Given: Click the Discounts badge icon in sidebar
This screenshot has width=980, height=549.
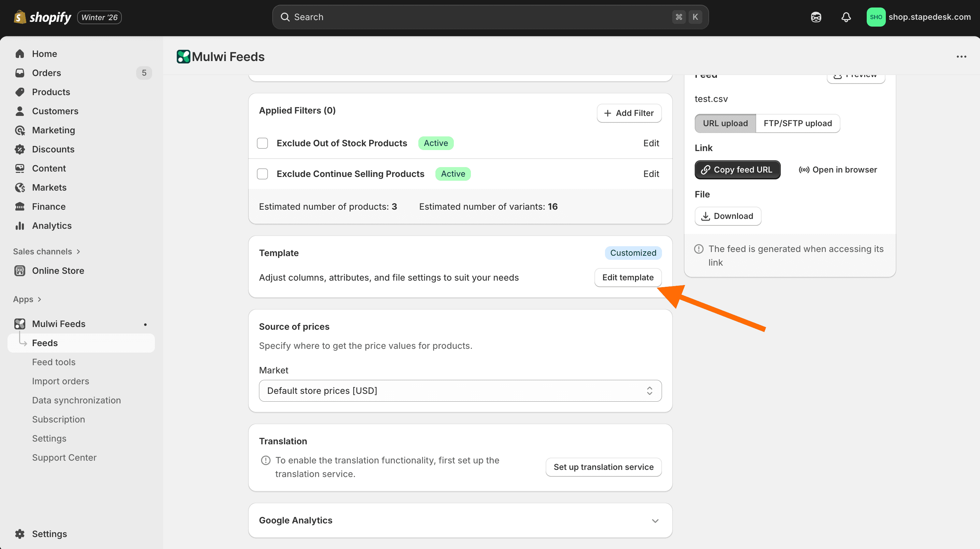Looking at the screenshot, I should point(20,149).
